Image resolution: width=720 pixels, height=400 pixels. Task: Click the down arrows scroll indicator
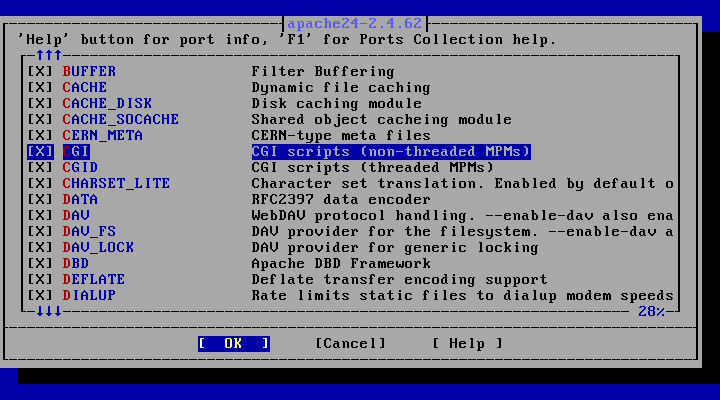point(49,312)
